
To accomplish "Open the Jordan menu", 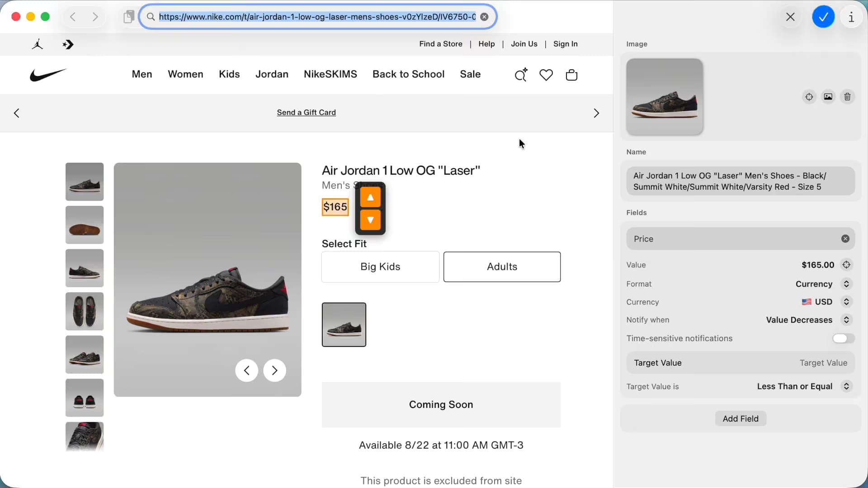I will tap(272, 74).
